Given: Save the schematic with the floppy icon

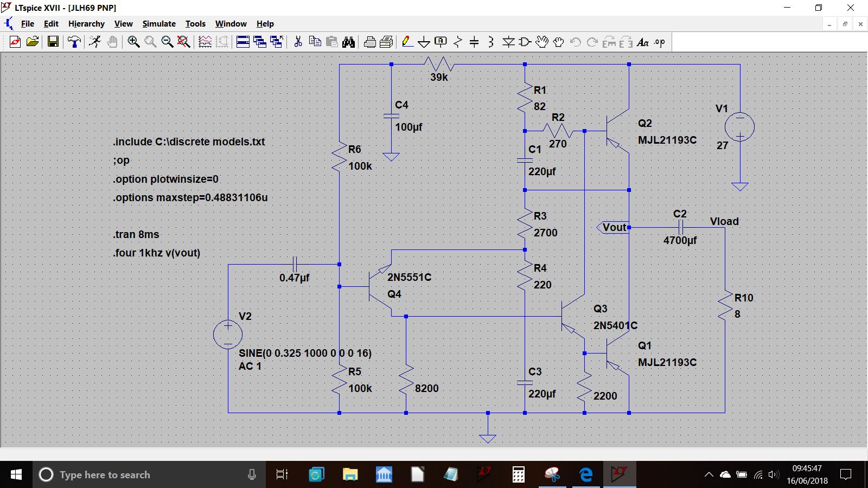Looking at the screenshot, I should (x=53, y=42).
